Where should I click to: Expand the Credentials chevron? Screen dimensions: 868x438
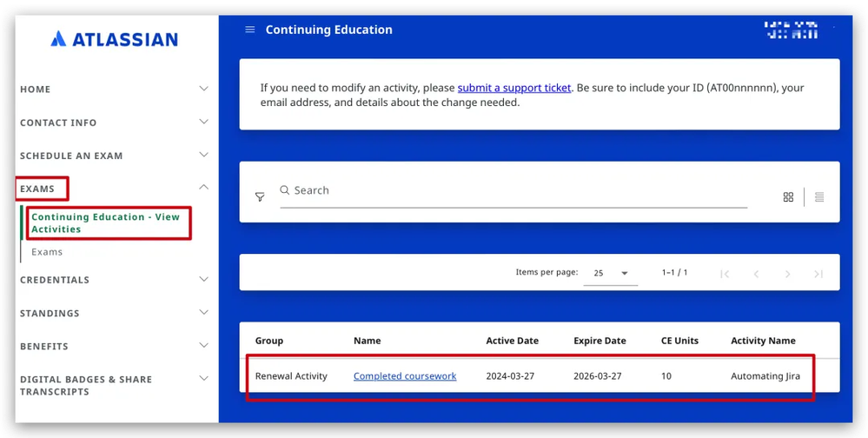click(x=203, y=279)
